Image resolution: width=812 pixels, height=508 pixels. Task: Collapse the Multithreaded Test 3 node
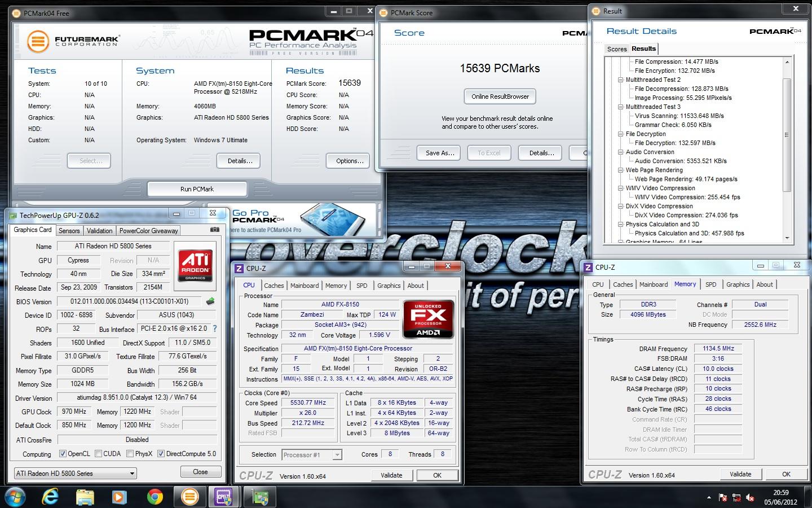point(621,107)
